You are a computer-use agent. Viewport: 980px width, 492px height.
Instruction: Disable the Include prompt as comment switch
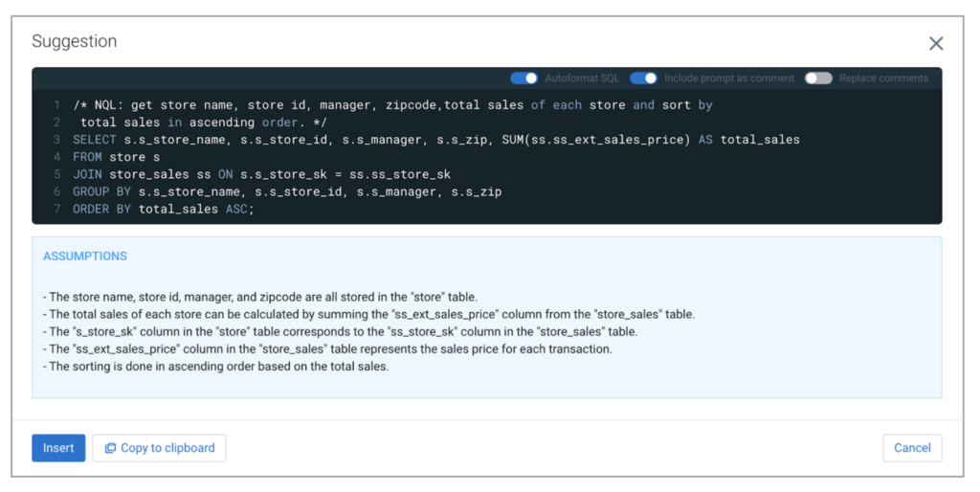tap(643, 78)
